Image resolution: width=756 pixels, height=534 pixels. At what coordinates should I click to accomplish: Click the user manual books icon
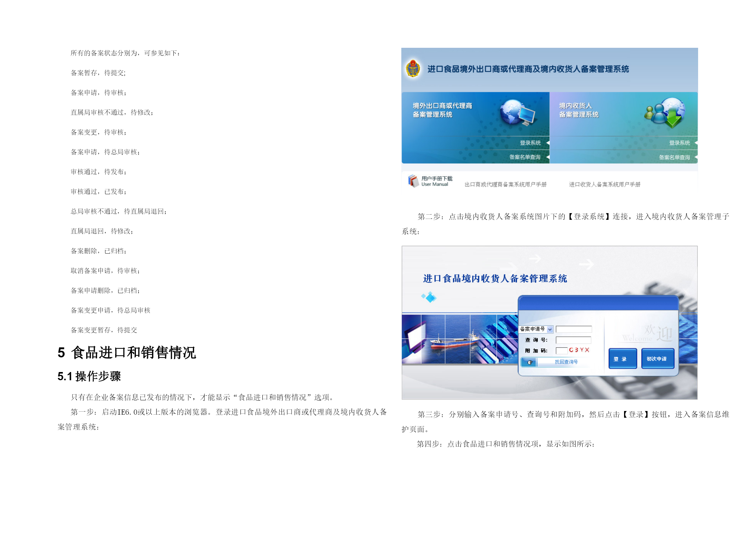(x=413, y=181)
